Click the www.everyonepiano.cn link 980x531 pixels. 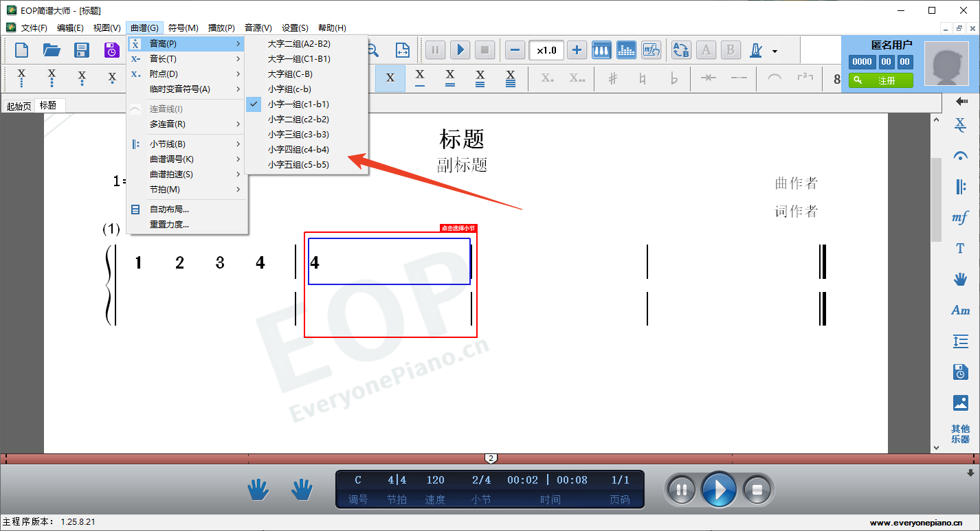point(915,523)
